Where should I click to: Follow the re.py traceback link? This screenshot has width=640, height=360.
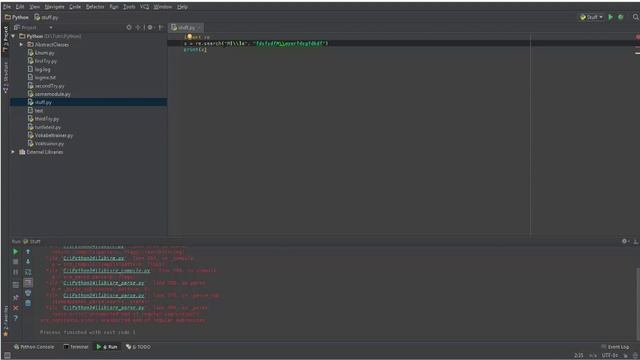(93, 258)
